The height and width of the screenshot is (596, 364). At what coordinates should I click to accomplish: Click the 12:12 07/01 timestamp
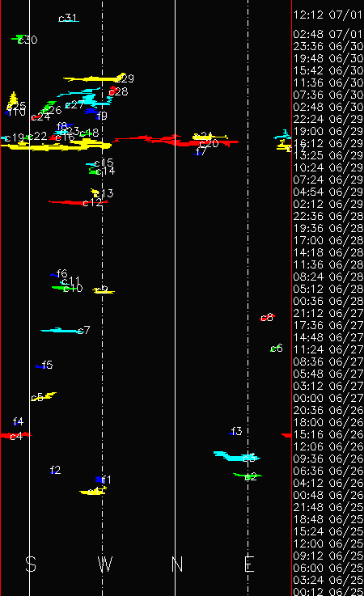pos(328,15)
